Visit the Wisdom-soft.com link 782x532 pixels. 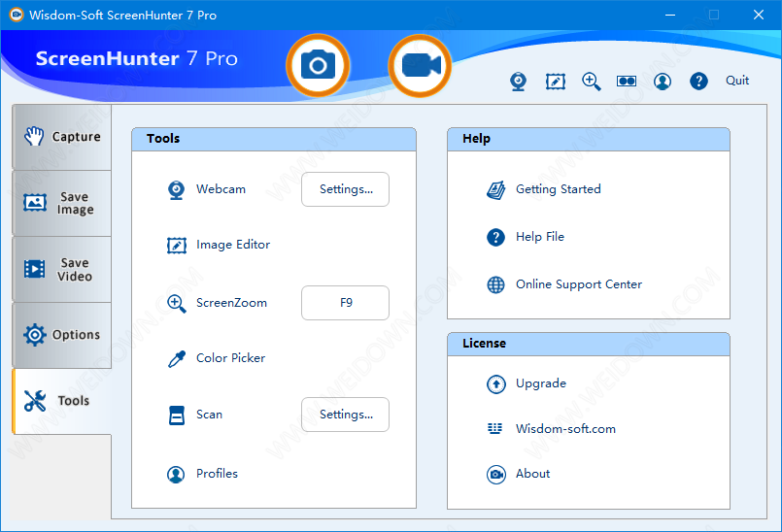pos(565,429)
